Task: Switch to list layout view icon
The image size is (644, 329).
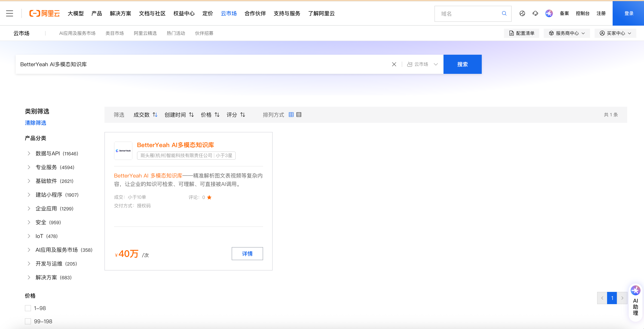Action: click(299, 115)
